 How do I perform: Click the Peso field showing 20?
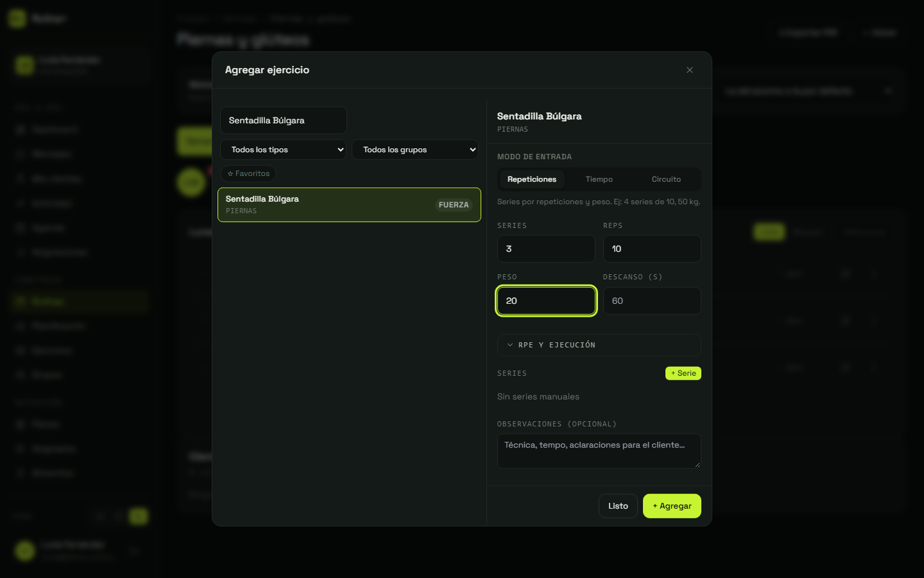click(x=546, y=301)
